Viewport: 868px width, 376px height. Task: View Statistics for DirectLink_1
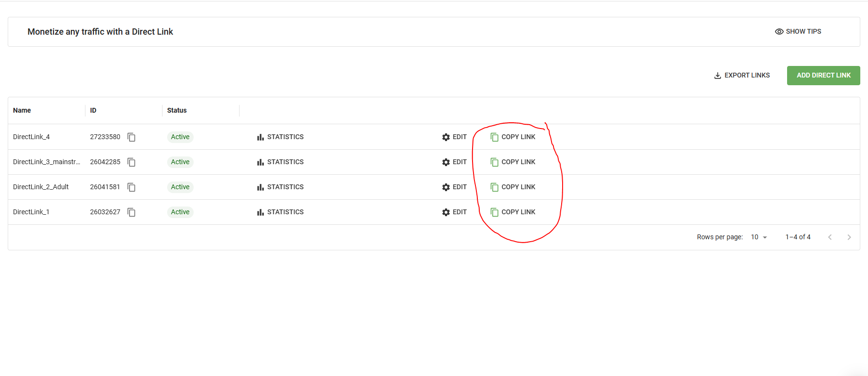coord(280,212)
